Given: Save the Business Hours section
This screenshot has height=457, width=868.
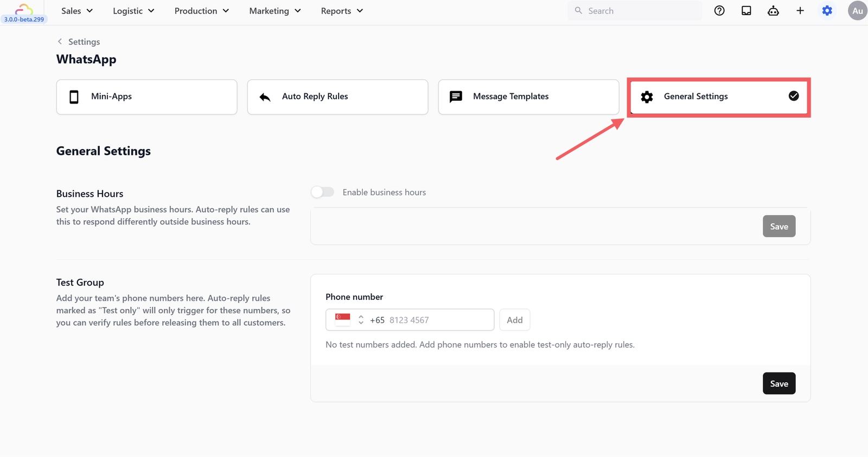Looking at the screenshot, I should [x=779, y=227].
